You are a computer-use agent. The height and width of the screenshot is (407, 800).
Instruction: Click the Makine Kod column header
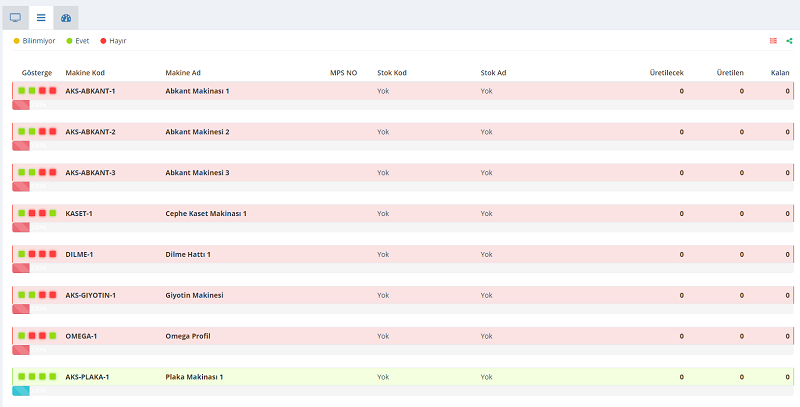83,73
